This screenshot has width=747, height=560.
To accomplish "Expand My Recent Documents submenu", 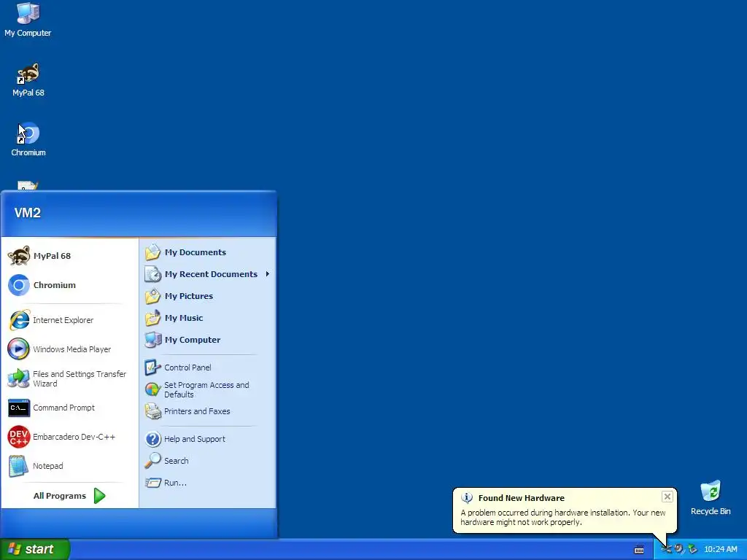I will [x=207, y=274].
